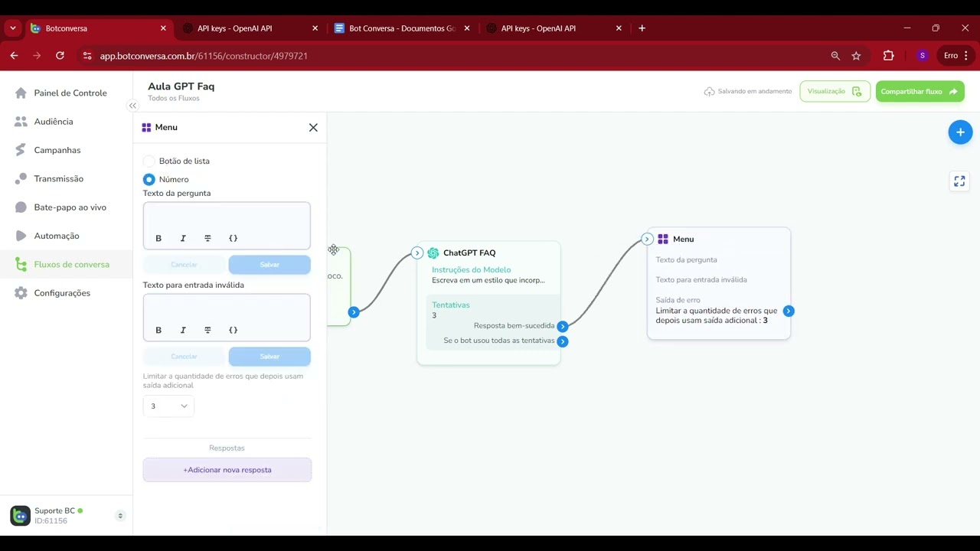Toggle fullscreen canvas view icon
Screen dimensions: 980x551
tap(959, 181)
